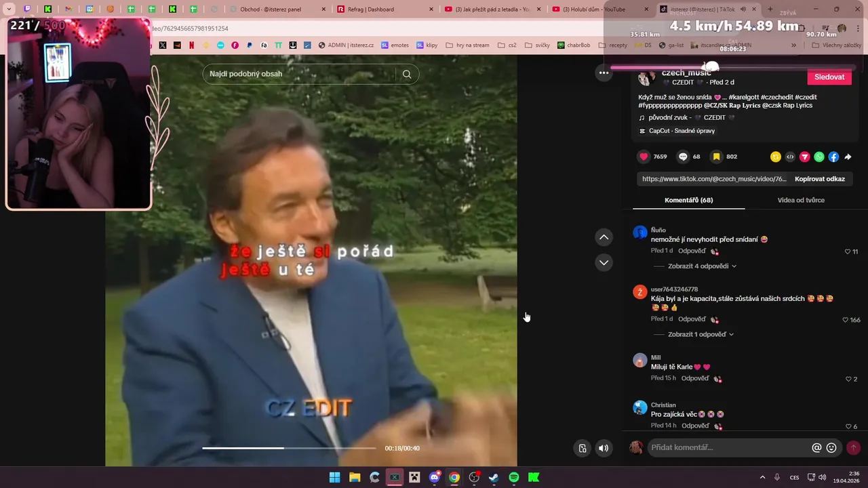Open chabrBob bookmark
868x488 pixels.
point(574,45)
